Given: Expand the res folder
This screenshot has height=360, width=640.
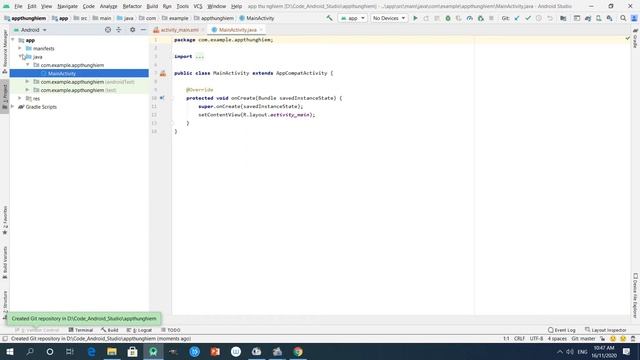Looking at the screenshot, I should coord(20,98).
